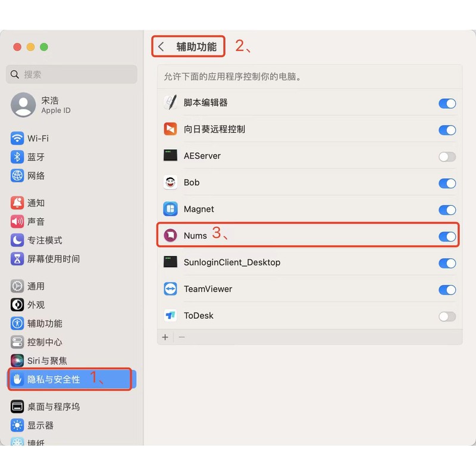Go back from 辅助功能 page
476x476 pixels.
pyautogui.click(x=161, y=47)
